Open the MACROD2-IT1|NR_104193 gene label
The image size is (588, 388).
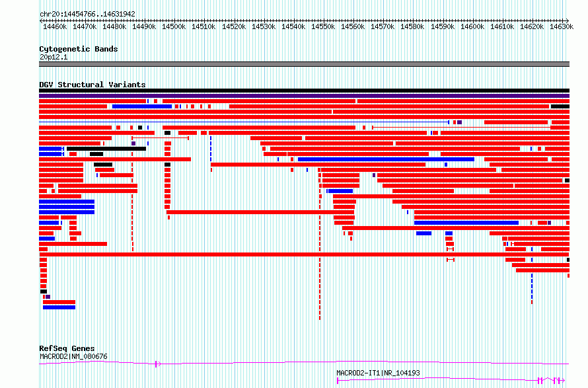tap(378, 373)
